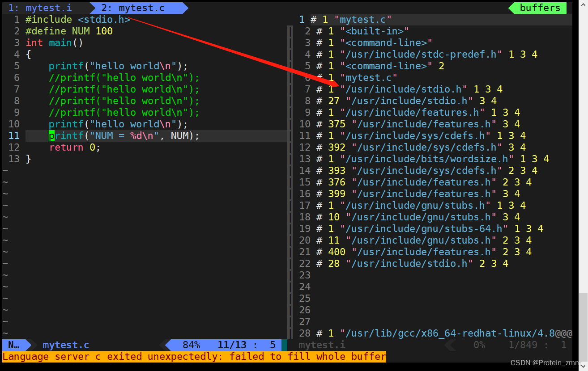
Task: Click '# 399 "/usr/include/features.h"' line
Action: click(418, 194)
